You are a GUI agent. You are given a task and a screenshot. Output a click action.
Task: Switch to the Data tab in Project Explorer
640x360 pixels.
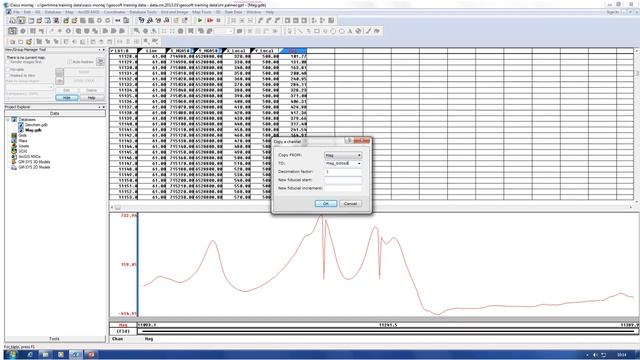click(x=54, y=113)
